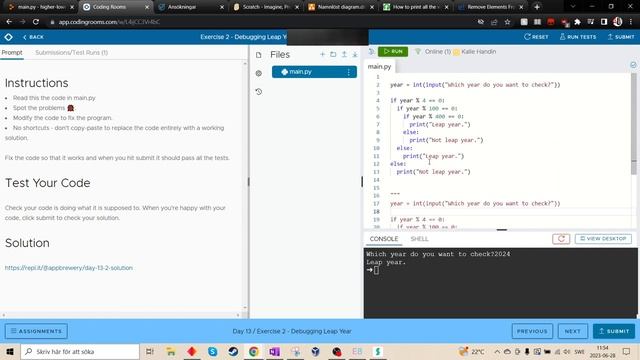The image size is (640, 360).
Task: Click the console restart icon button
Action: click(x=561, y=239)
